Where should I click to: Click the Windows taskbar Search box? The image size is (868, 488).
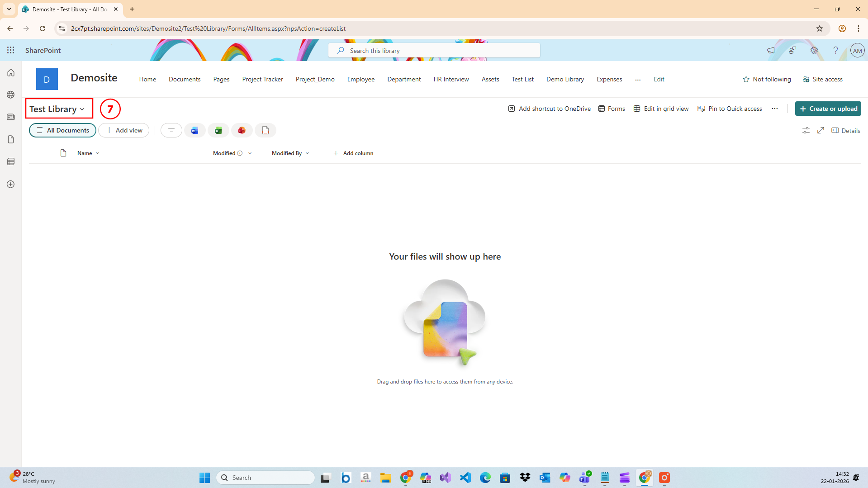(x=266, y=478)
